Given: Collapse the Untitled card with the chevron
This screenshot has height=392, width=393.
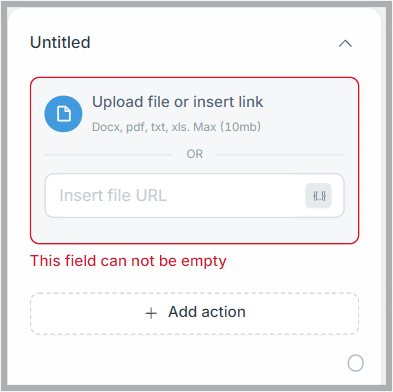Looking at the screenshot, I should (345, 43).
